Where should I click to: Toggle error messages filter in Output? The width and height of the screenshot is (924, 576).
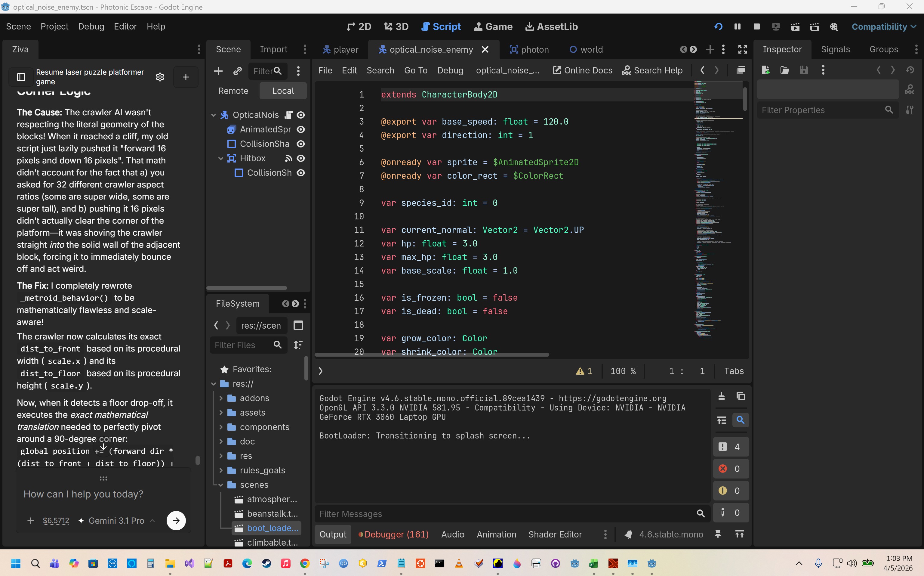pyautogui.click(x=730, y=469)
